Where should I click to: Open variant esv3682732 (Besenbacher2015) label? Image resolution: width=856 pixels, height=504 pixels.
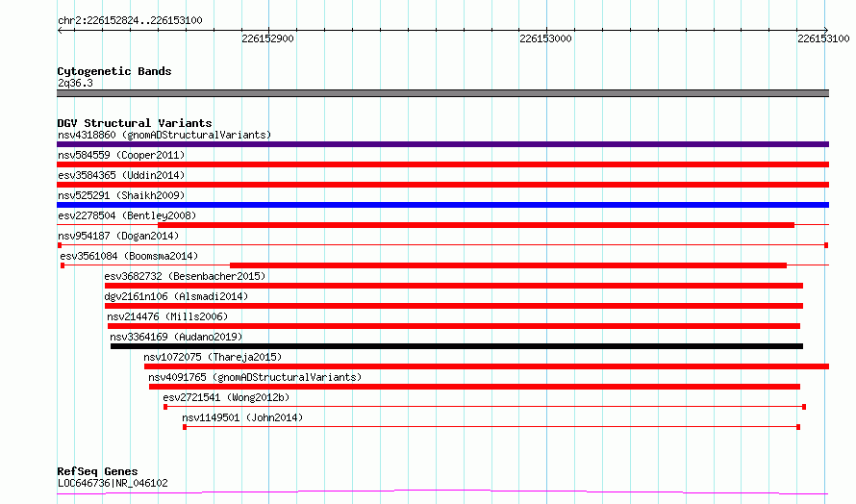185,276
